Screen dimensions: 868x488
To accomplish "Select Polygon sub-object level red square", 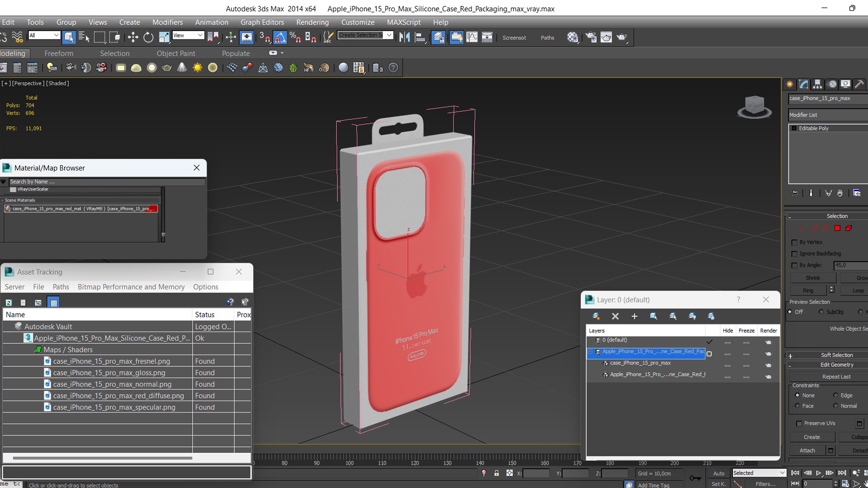I will click(x=837, y=228).
